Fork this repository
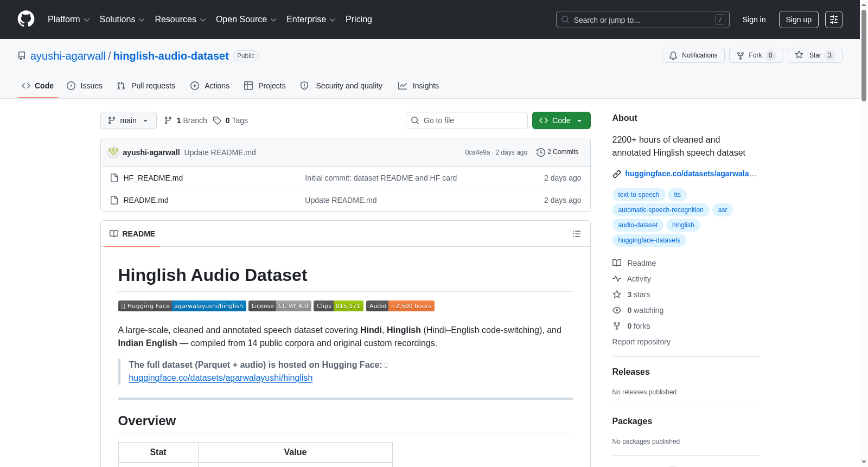Image resolution: width=868 pixels, height=467 pixels. [x=756, y=55]
